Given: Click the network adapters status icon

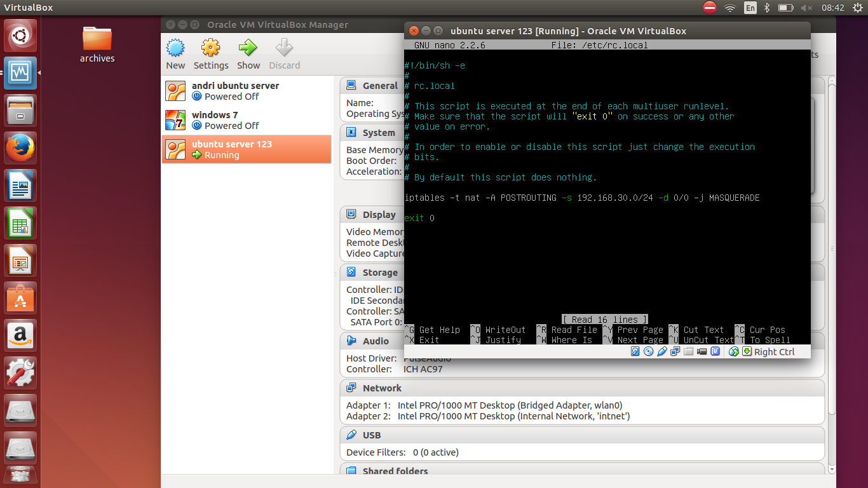Looking at the screenshot, I should click(x=675, y=351).
